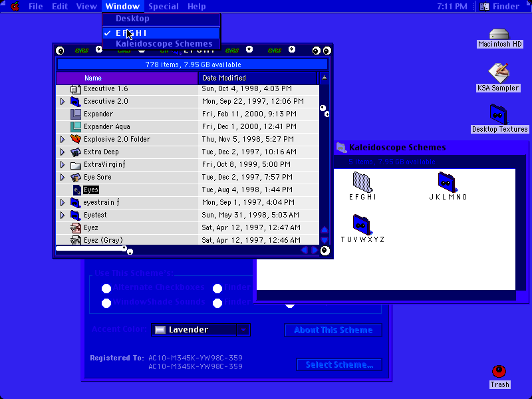Click the Trash icon
532x399 pixels.
tap(499, 371)
